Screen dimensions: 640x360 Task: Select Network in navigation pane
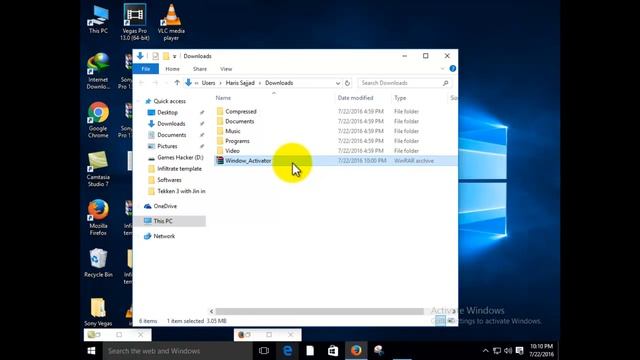point(164,236)
